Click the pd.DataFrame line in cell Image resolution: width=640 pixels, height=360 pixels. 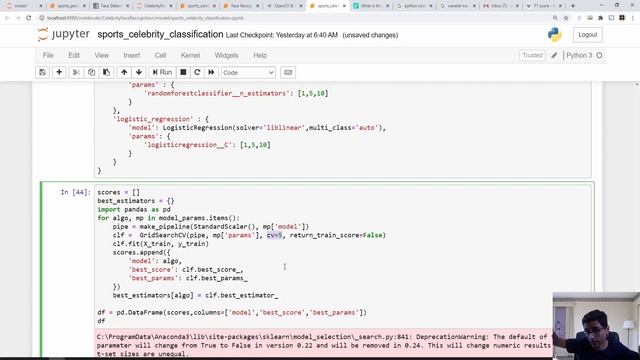(232, 312)
